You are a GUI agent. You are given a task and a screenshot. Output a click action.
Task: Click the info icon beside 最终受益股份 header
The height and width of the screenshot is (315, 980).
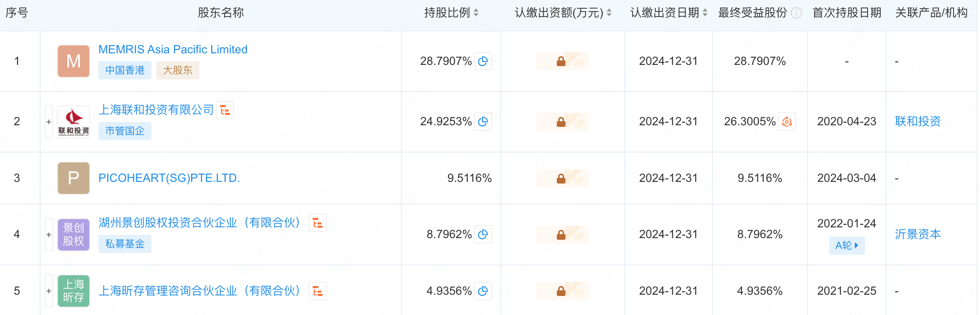pyautogui.click(x=796, y=13)
